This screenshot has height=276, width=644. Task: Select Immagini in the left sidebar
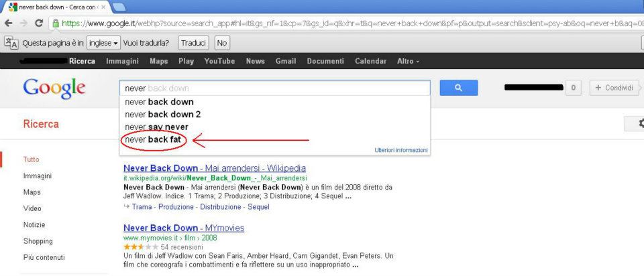point(38,176)
